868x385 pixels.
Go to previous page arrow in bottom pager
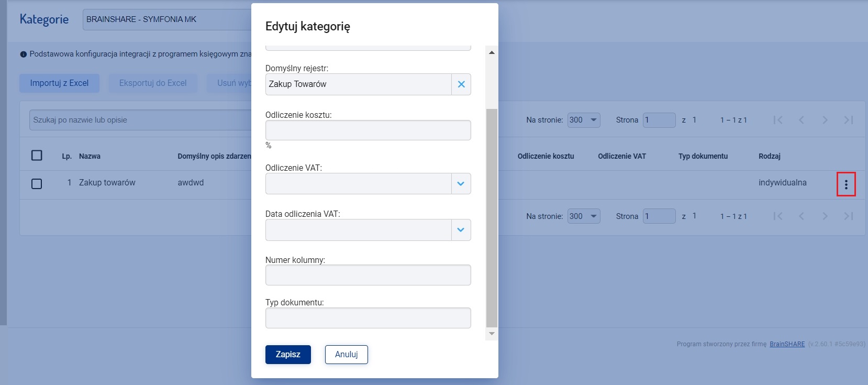(802, 216)
